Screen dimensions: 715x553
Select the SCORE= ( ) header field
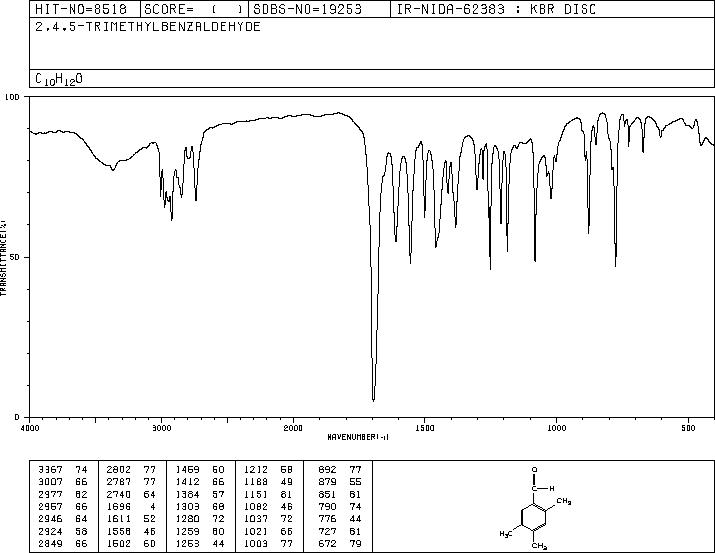(x=194, y=9)
